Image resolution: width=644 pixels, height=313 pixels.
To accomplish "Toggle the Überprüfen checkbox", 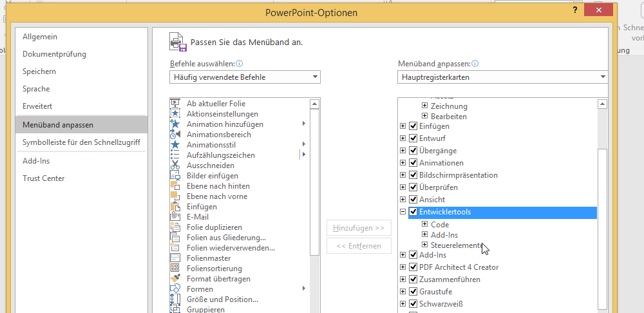I will [x=413, y=187].
